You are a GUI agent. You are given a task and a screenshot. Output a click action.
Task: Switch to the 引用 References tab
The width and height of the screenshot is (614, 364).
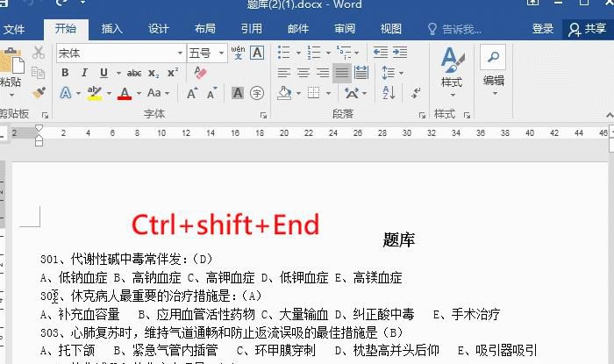tap(252, 29)
